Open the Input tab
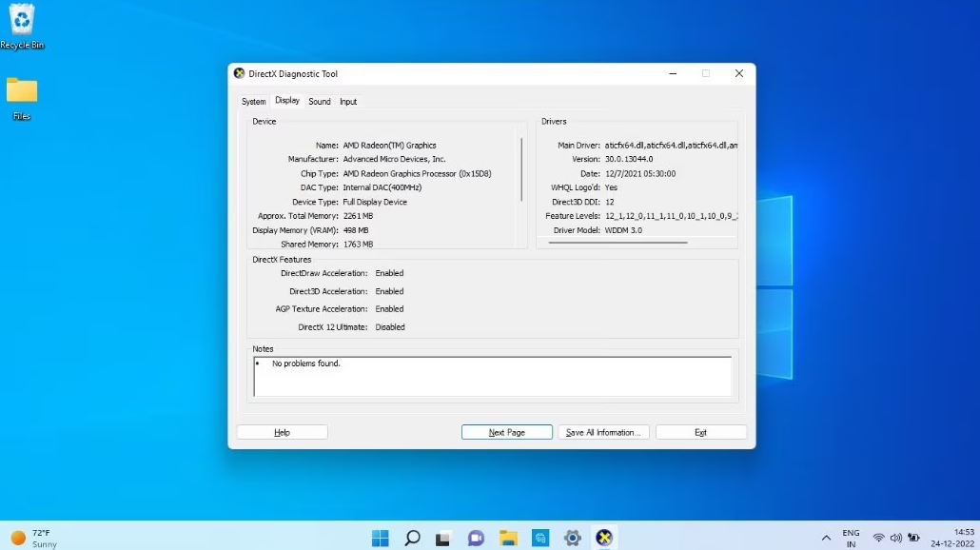Image resolution: width=980 pixels, height=550 pixels. (348, 102)
